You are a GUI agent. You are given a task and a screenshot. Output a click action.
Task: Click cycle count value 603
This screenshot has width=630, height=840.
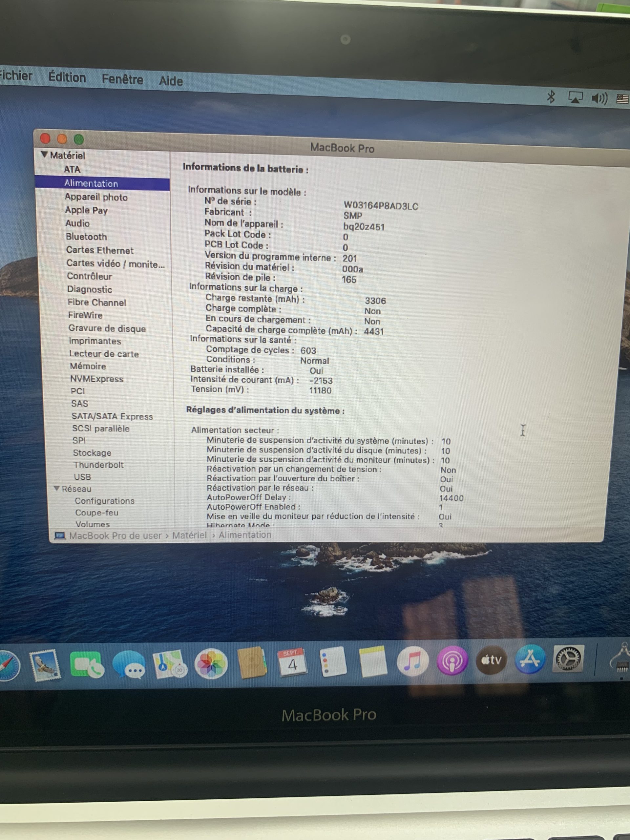[308, 350]
